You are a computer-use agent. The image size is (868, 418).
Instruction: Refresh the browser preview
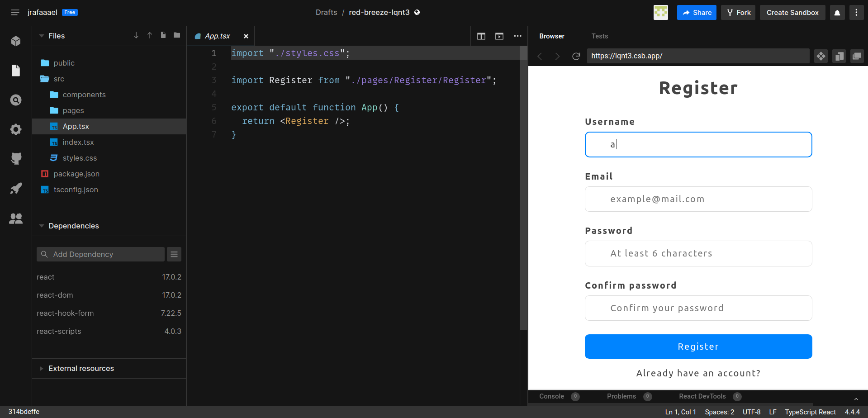[575, 56]
